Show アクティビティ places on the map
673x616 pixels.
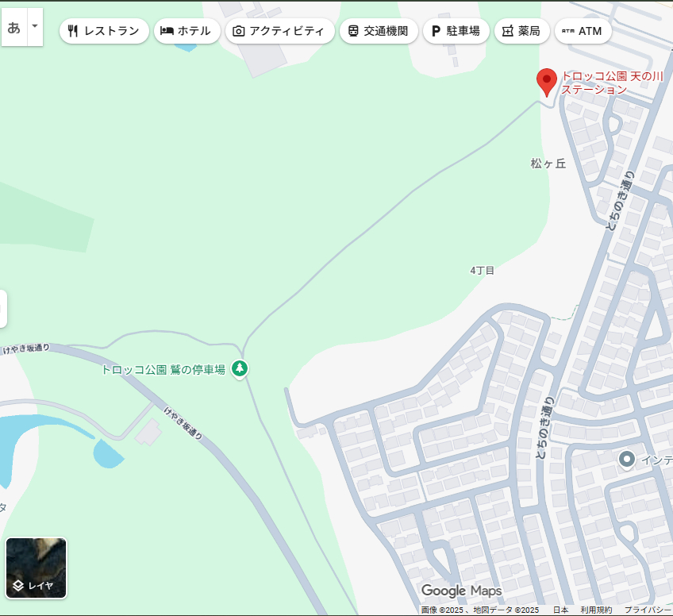(279, 31)
